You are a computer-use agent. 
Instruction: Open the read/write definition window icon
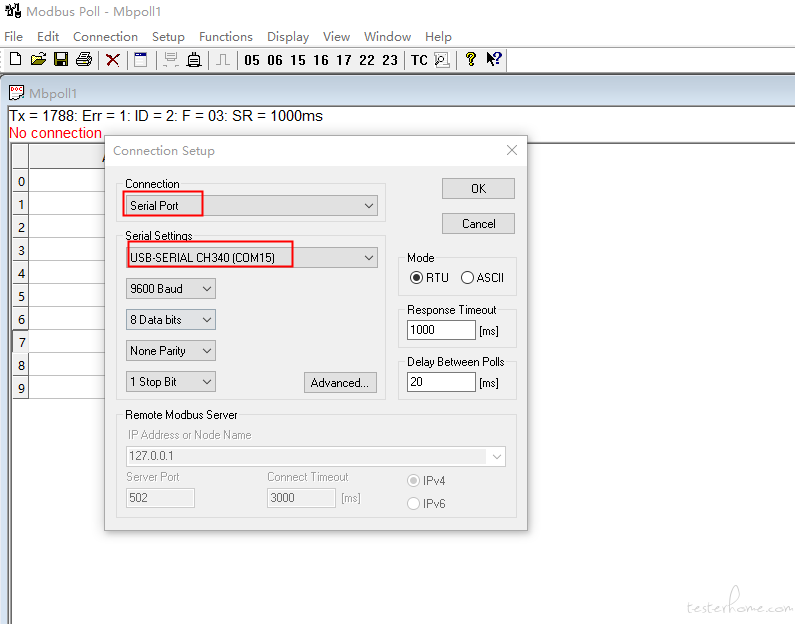pos(140,60)
